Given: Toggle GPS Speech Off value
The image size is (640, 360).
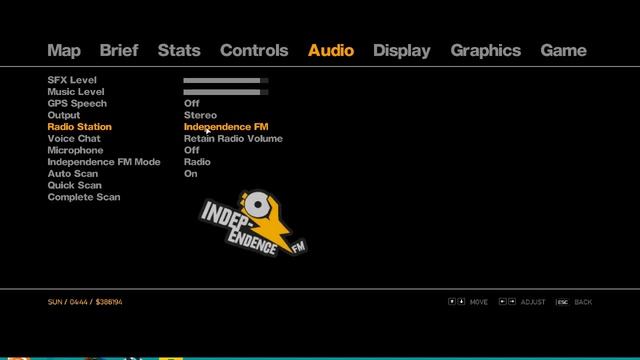Looking at the screenshot, I should 191,104.
